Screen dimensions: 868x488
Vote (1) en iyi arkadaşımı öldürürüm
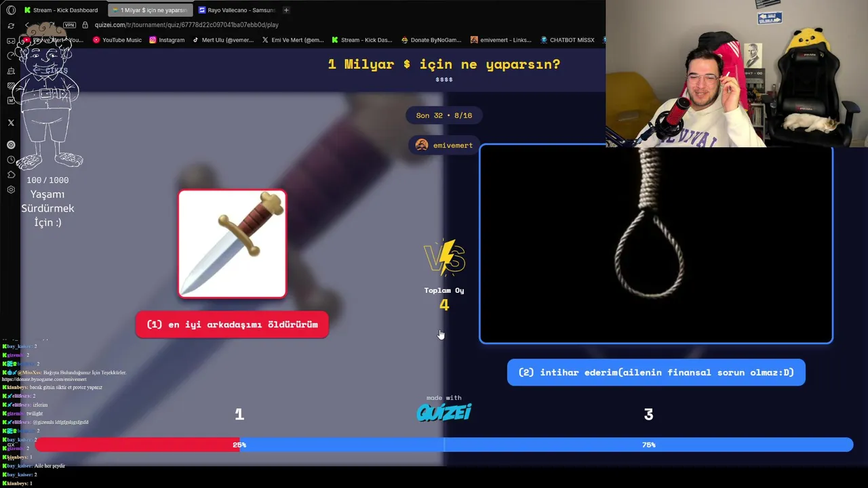pyautogui.click(x=232, y=325)
